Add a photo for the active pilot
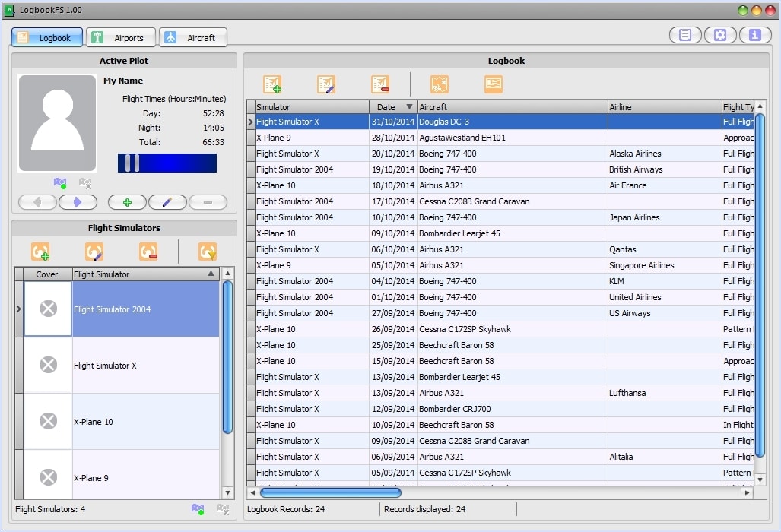The height and width of the screenshot is (532, 781). [x=60, y=183]
